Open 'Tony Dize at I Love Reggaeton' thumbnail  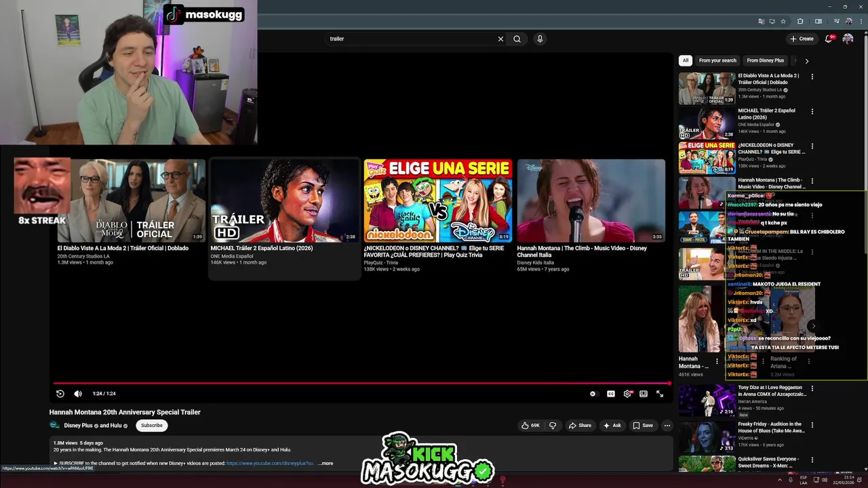point(707,400)
